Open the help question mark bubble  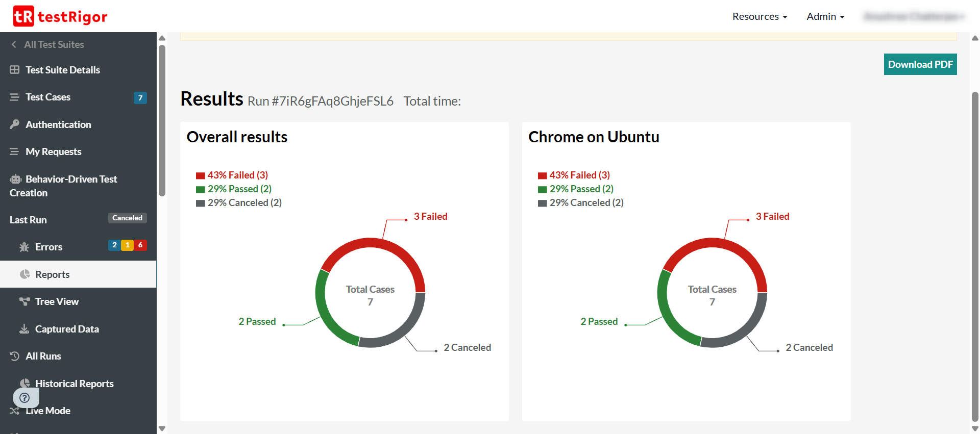(24, 398)
